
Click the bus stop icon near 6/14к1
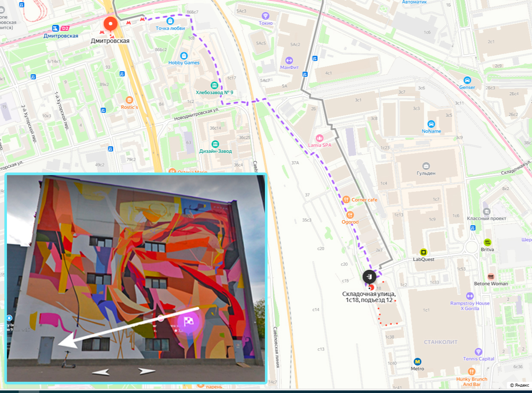point(33,77)
